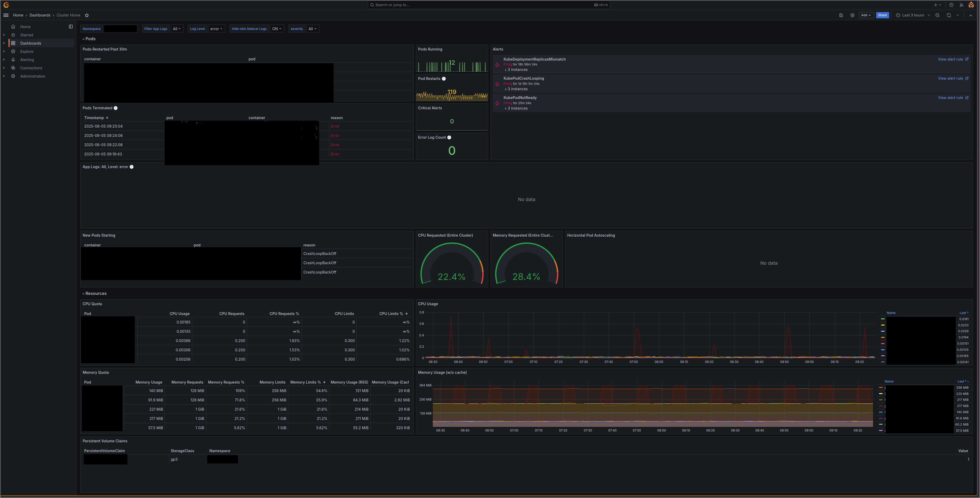Click the Administration gear icon in sidebar
Image resolution: width=980 pixels, height=498 pixels.
click(x=13, y=76)
